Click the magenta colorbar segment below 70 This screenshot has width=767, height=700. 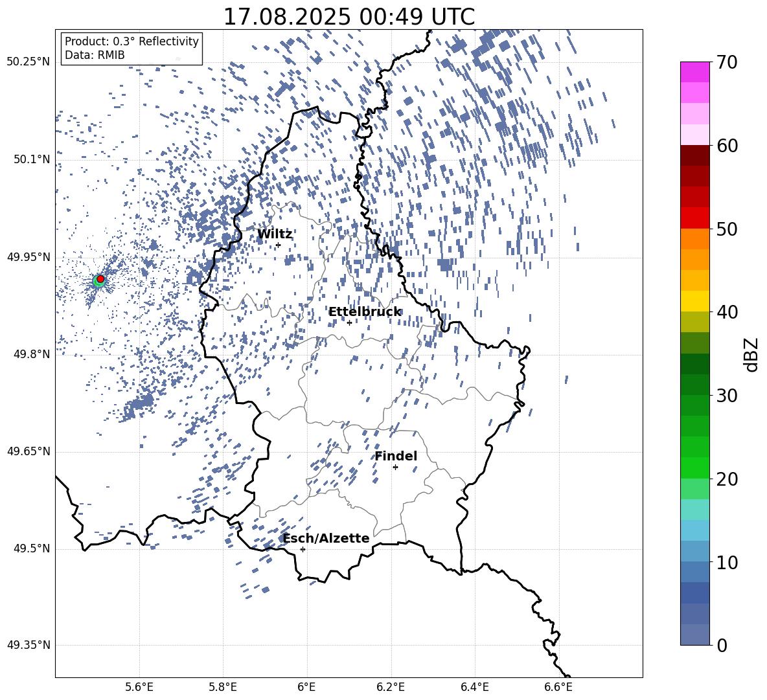tap(695, 73)
